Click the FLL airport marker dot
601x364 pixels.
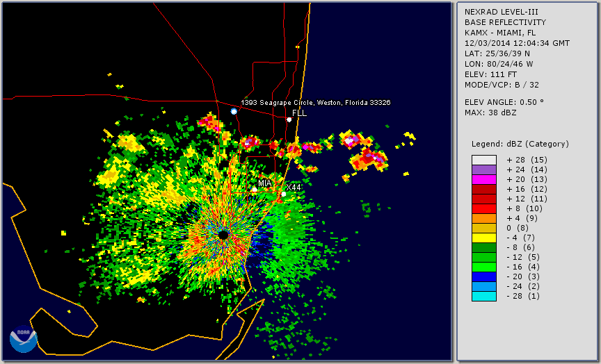(289, 119)
